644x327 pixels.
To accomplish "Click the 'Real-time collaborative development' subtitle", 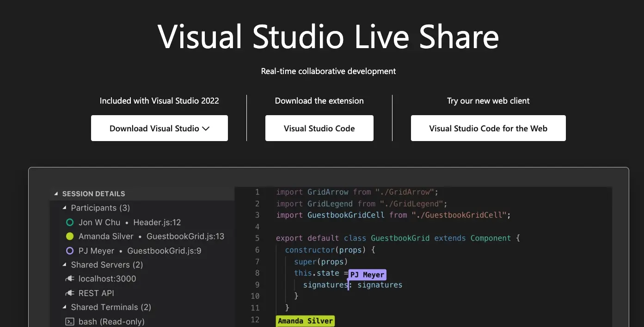I will pos(328,71).
